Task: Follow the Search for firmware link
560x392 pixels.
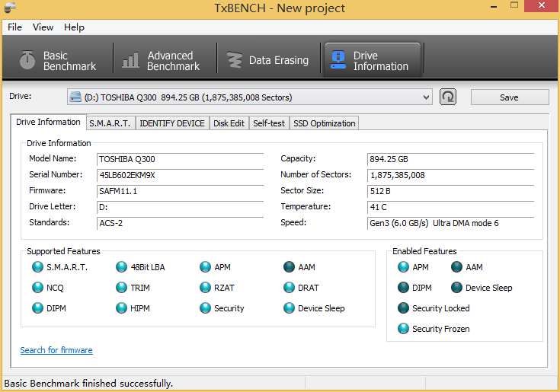Action: pyautogui.click(x=56, y=350)
